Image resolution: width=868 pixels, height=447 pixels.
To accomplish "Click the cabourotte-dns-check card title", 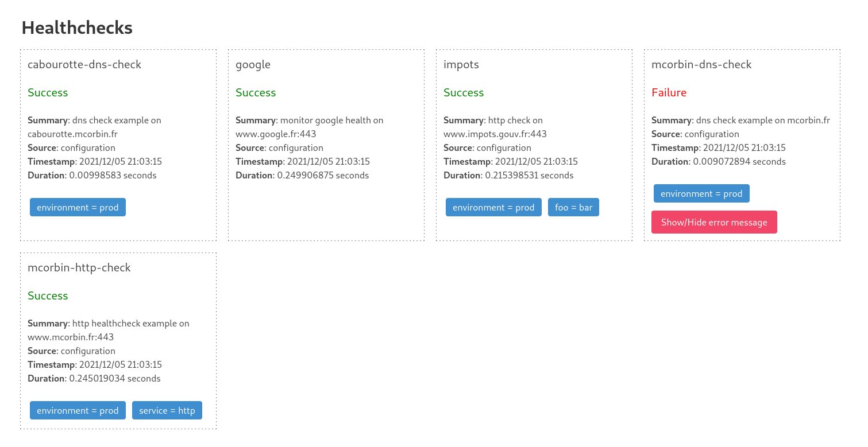I will pyautogui.click(x=84, y=64).
